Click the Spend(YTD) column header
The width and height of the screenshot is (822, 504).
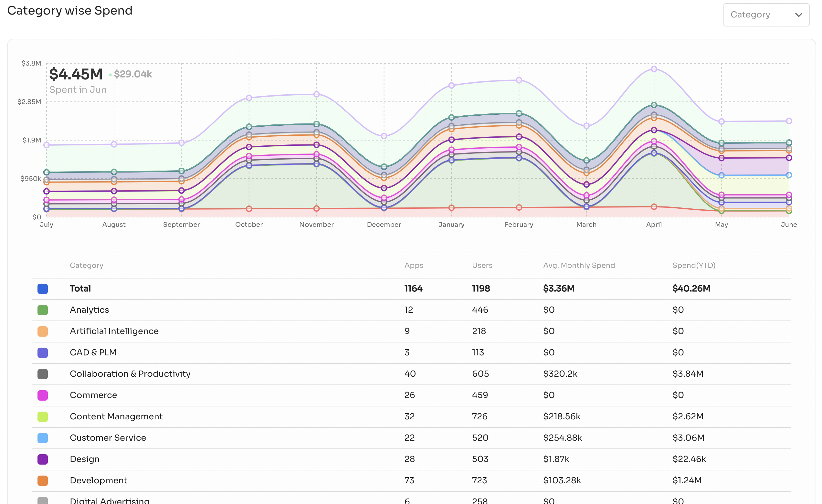[694, 266]
